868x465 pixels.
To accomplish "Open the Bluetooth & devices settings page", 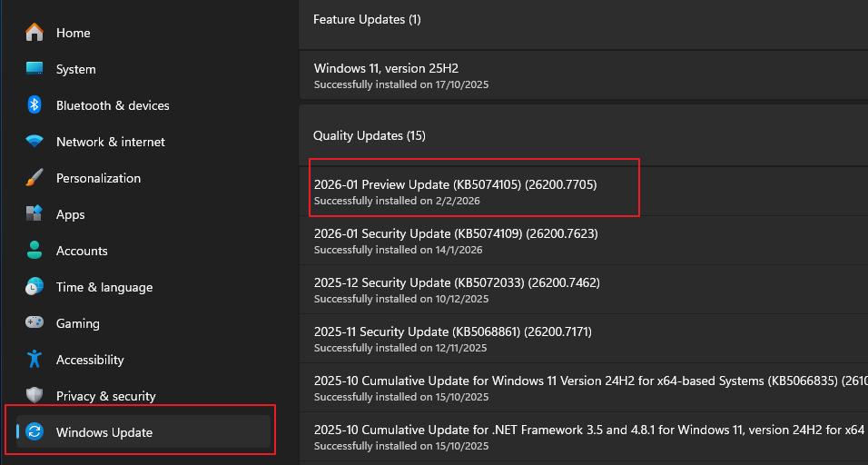I will coord(113,105).
